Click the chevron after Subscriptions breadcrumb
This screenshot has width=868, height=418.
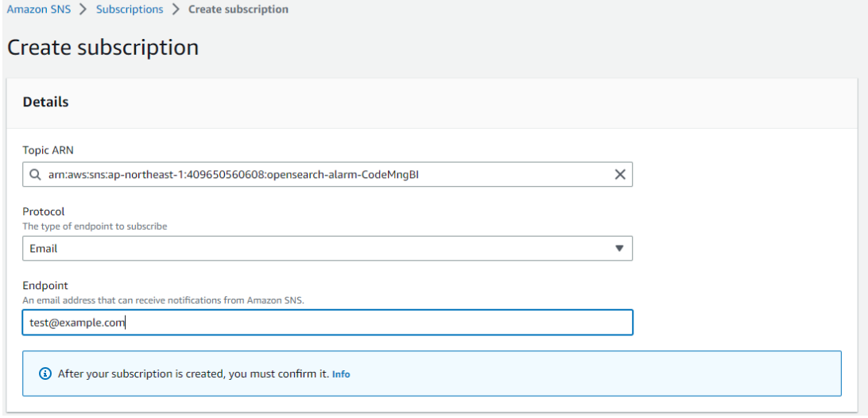pos(176,10)
